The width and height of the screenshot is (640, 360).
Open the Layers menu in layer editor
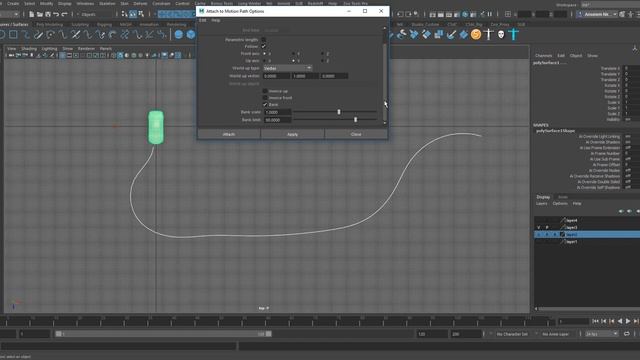tap(541, 203)
